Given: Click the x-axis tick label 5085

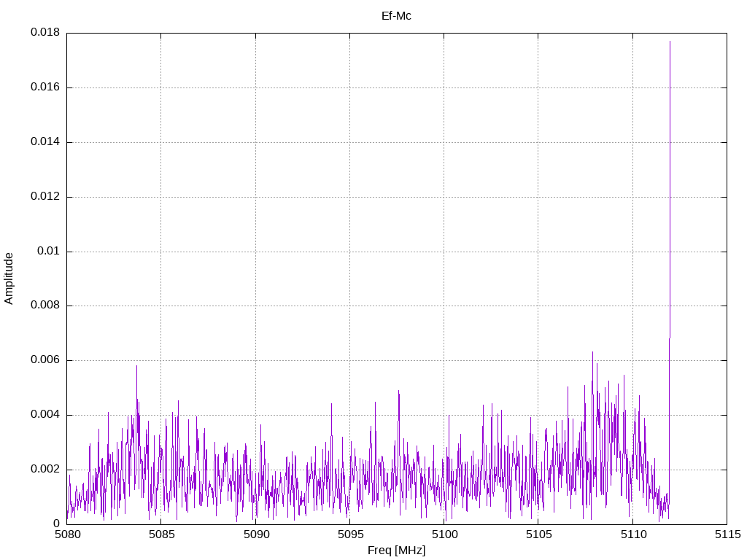Looking at the screenshot, I should tap(161, 534).
